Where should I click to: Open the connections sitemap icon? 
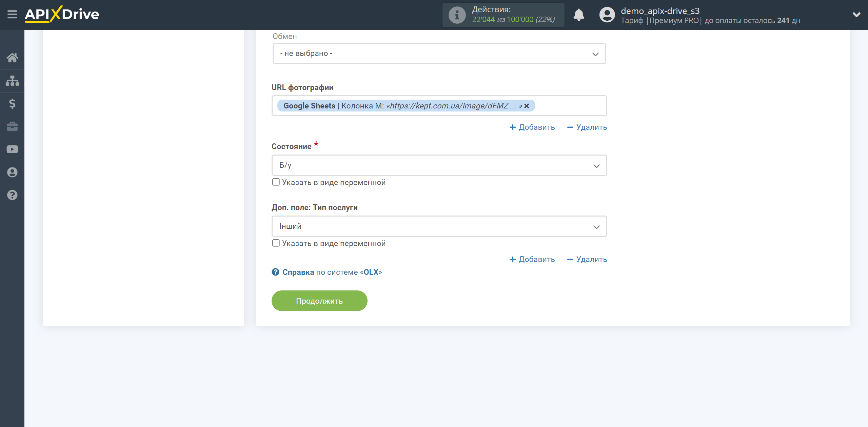[12, 81]
